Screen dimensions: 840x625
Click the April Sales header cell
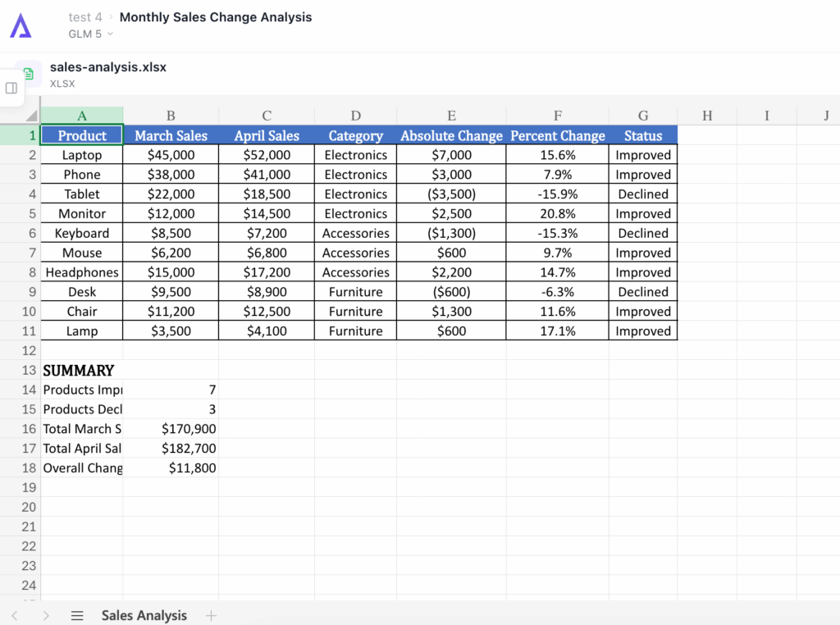coord(267,135)
